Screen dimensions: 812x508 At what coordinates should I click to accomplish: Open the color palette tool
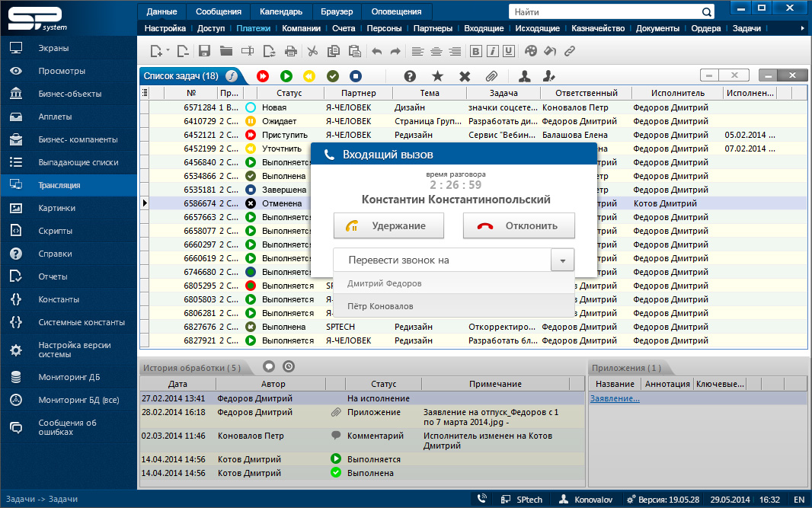point(531,52)
